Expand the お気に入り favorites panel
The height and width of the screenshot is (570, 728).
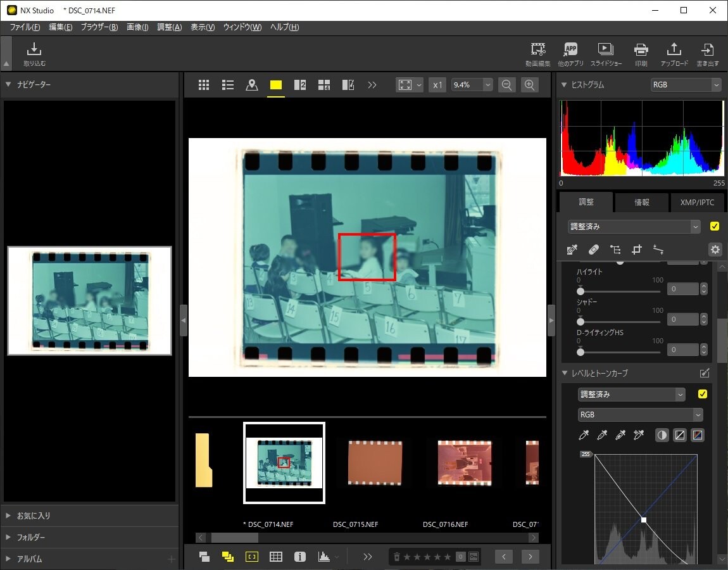(x=34, y=516)
